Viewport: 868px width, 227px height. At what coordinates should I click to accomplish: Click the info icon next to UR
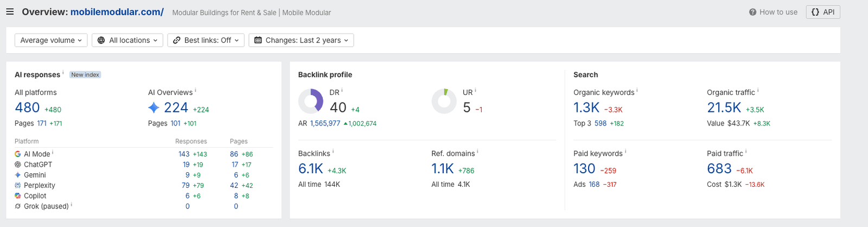475,91
